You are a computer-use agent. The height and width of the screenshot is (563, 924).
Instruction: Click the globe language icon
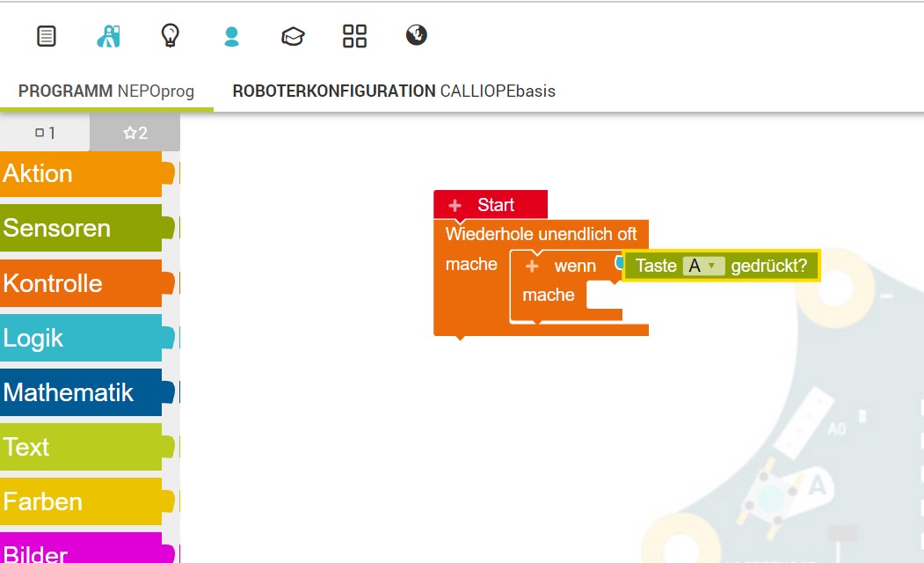(416, 36)
